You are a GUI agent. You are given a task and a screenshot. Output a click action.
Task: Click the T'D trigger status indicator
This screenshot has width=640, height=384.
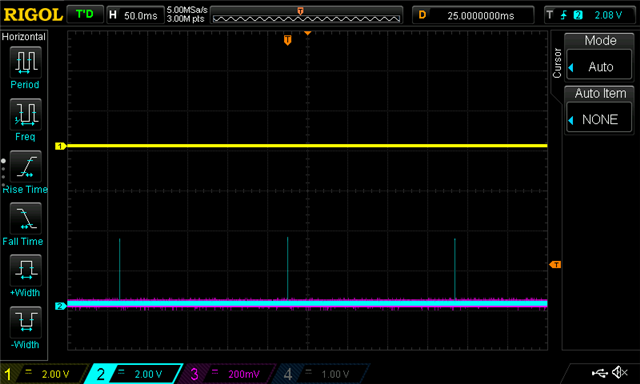click(84, 15)
